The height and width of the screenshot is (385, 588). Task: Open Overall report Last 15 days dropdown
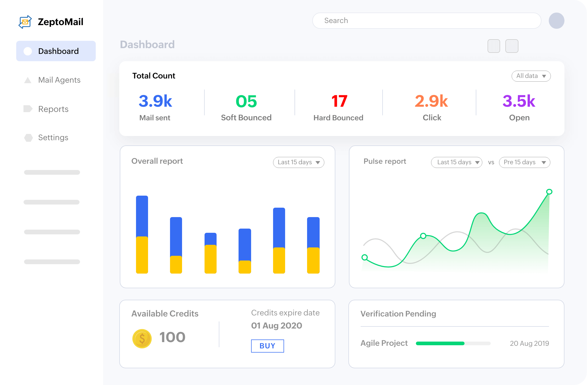tap(298, 162)
